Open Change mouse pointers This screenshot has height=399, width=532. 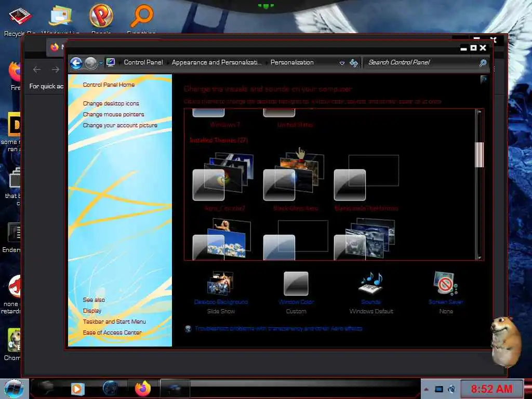pos(113,114)
